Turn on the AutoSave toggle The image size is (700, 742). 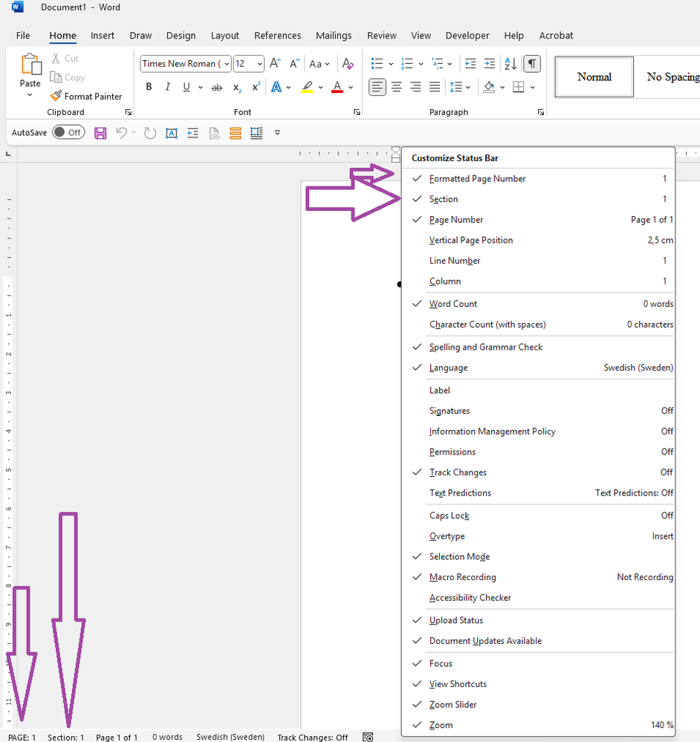point(68,133)
